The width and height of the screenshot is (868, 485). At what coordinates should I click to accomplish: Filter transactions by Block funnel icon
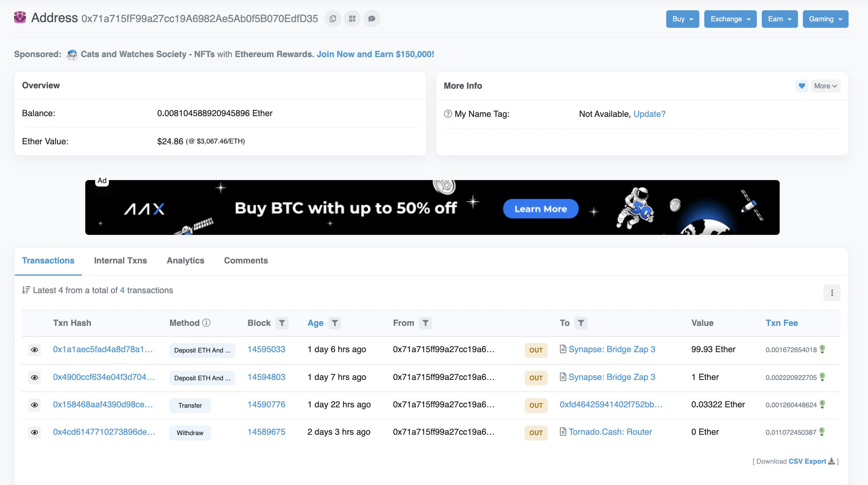(x=282, y=323)
